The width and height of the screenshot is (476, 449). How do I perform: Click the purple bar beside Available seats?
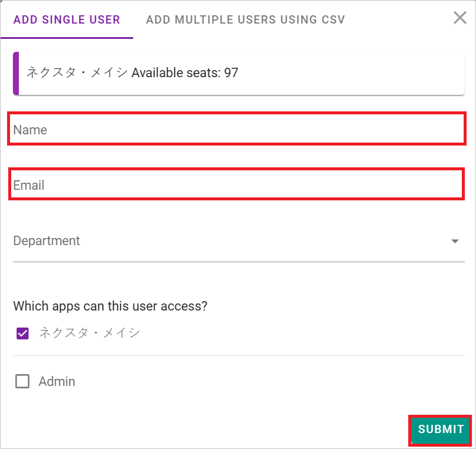pos(15,72)
